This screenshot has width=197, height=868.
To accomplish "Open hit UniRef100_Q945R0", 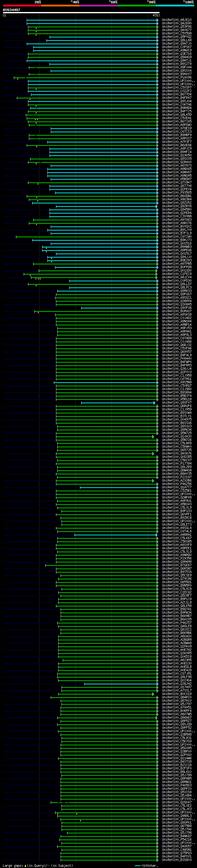I will (x=177, y=209).
